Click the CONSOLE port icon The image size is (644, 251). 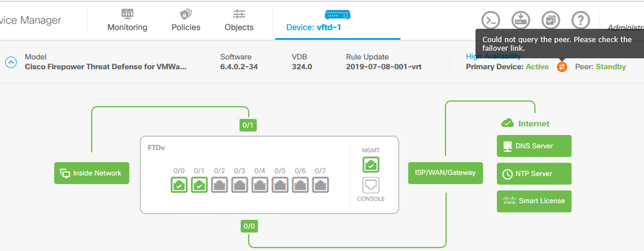(371, 185)
